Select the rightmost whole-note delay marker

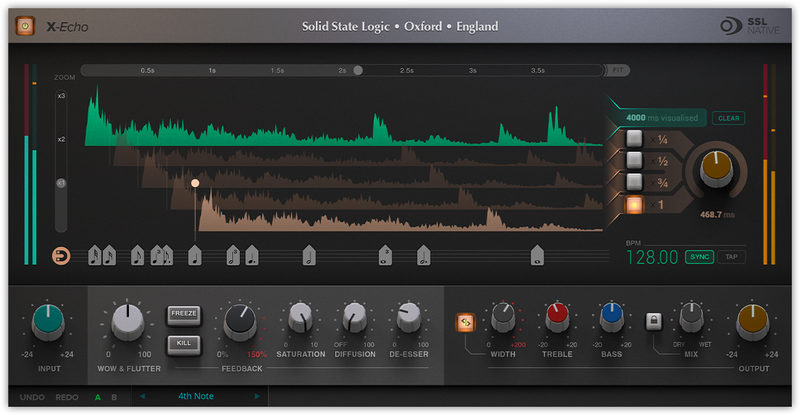[538, 256]
